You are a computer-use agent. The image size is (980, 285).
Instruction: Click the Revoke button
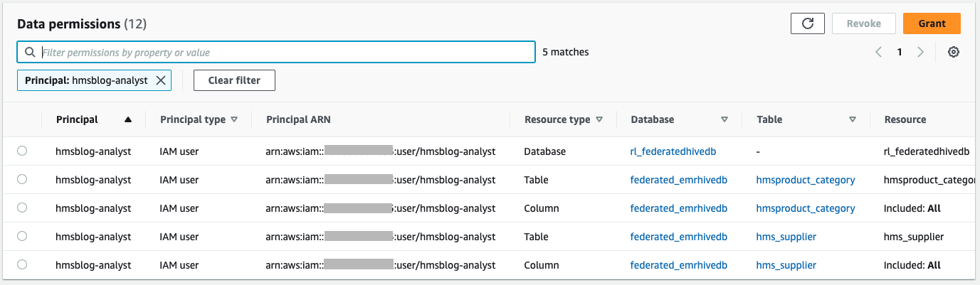pyautogui.click(x=863, y=23)
